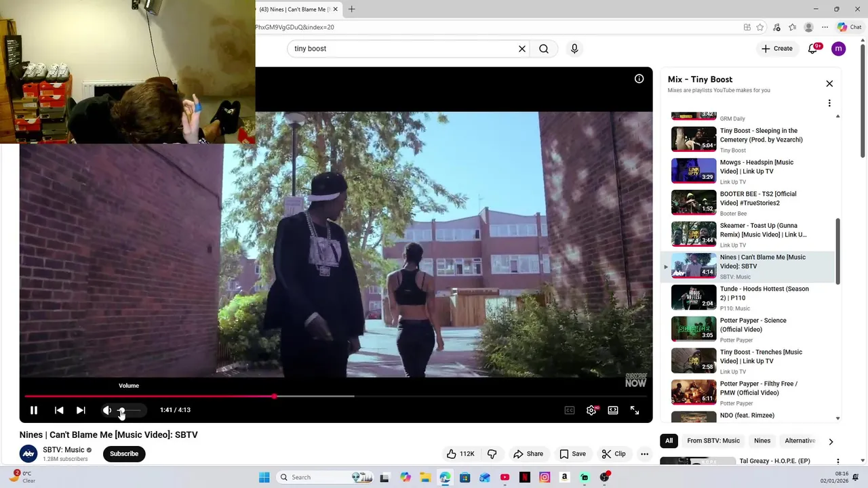The width and height of the screenshot is (868, 488).
Task: Play 'Potter Payper - Filthy Free' item
Action: (x=749, y=392)
